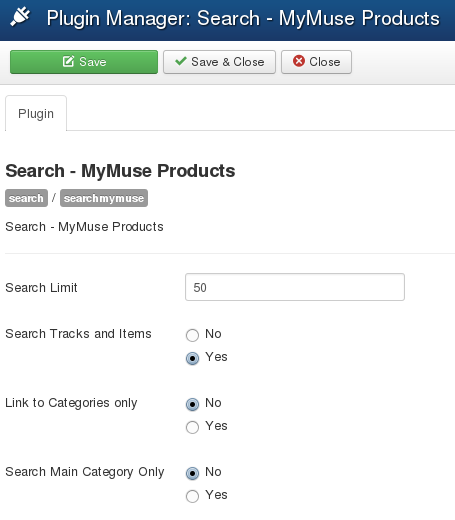The height and width of the screenshot is (520, 455).
Task: Click the plugin description text below badges
Action: pyautogui.click(x=84, y=227)
